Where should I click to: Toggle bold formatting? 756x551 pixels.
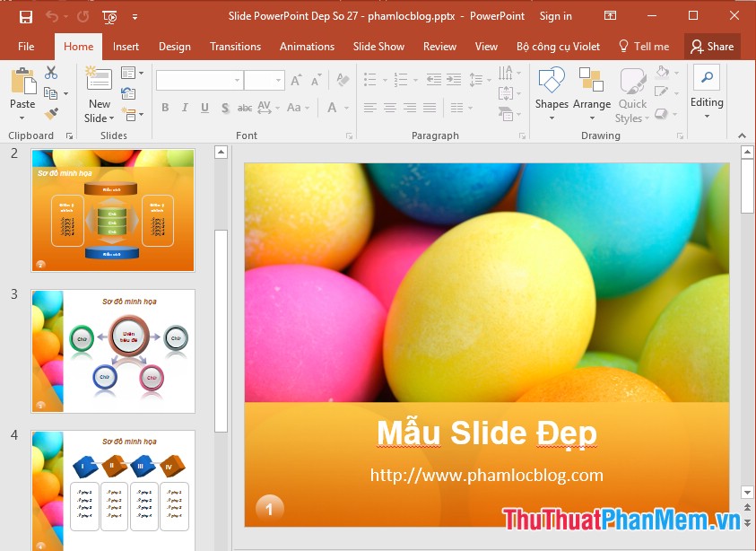[x=165, y=107]
